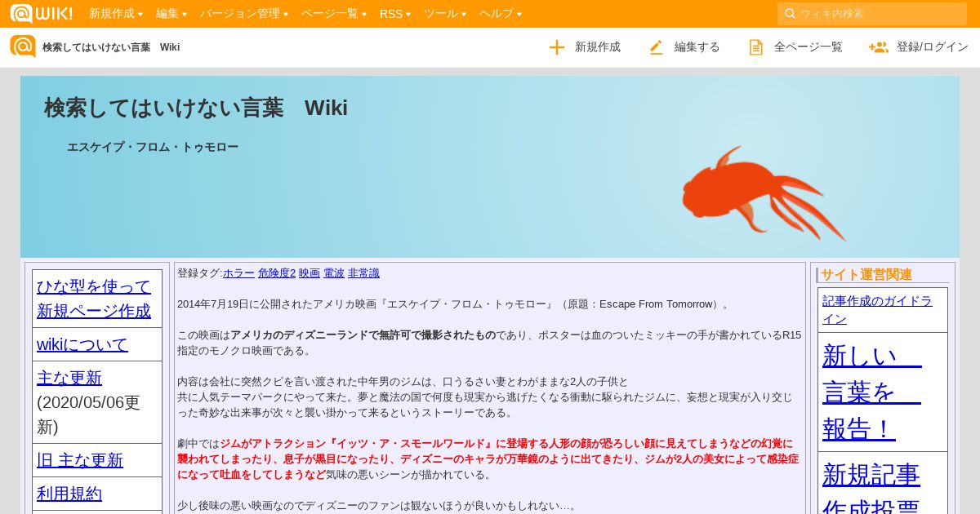
Task: Open the 映画 tag link
Action: pyautogui.click(x=310, y=273)
